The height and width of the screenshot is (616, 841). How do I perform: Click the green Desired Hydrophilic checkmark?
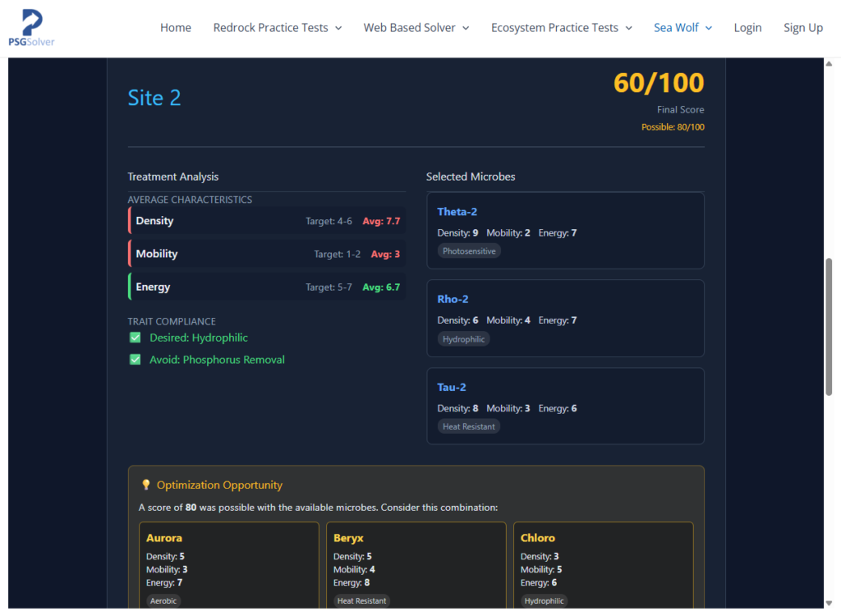(x=136, y=338)
